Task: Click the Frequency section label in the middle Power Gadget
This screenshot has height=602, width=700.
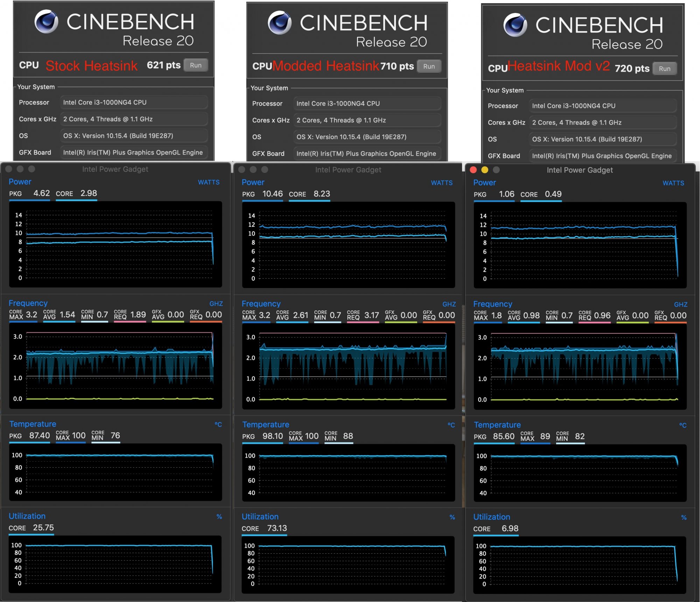Action: tap(261, 303)
